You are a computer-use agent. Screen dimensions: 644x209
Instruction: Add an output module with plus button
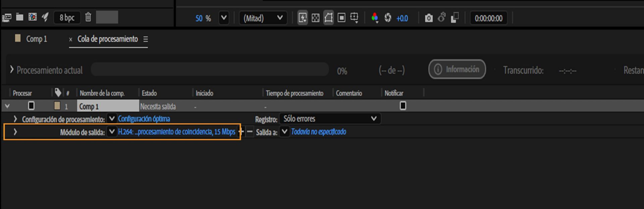tap(241, 132)
